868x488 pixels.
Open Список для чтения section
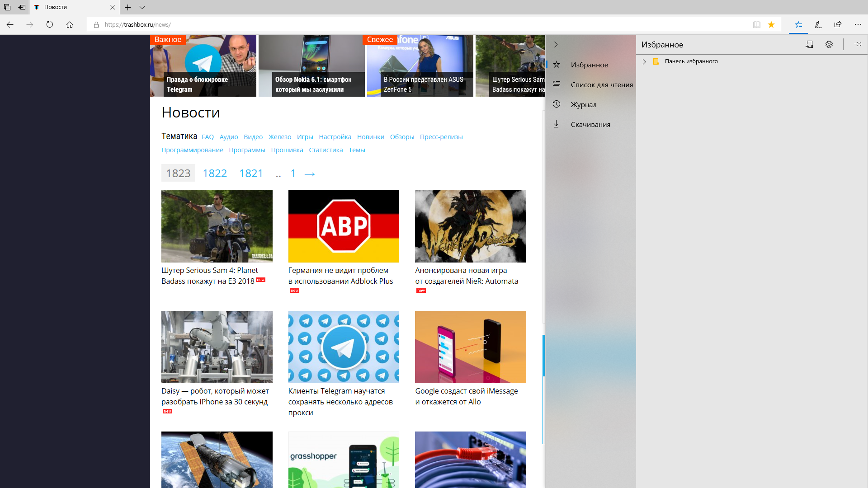point(590,84)
